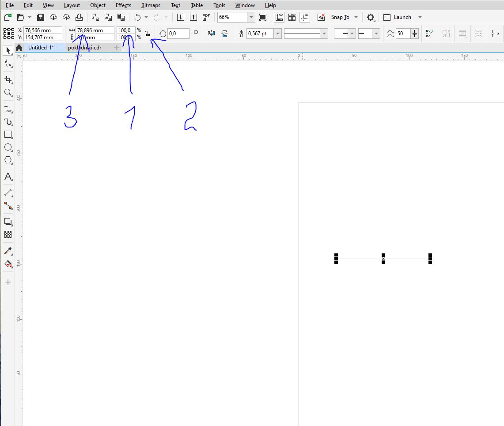Select the Ellipse tool

[8, 147]
